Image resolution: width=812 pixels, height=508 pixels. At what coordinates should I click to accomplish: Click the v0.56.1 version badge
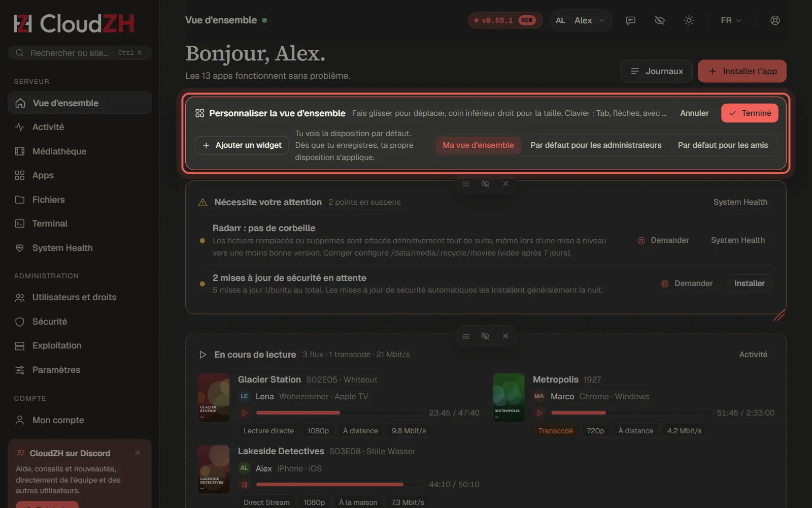(505, 20)
